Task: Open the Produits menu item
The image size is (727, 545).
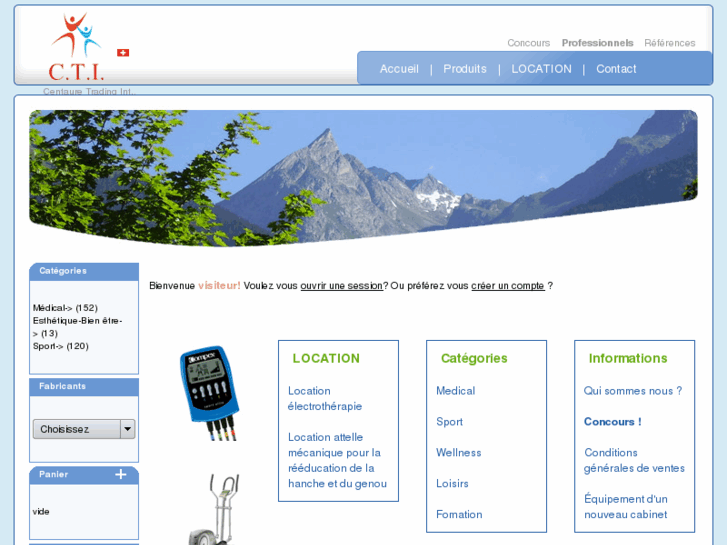Action: point(465,69)
